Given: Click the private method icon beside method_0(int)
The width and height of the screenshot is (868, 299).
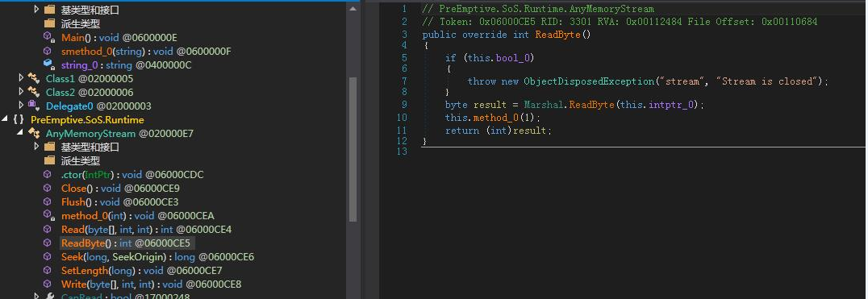Looking at the screenshot, I should (49, 215).
